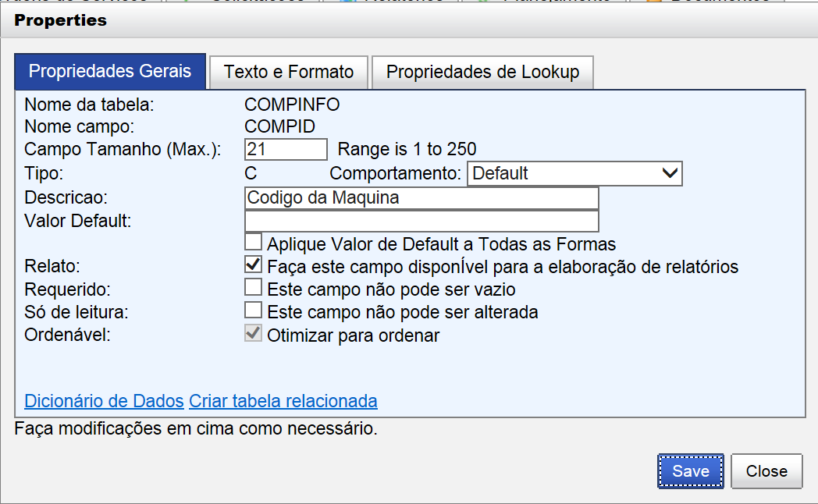Open the Propriedades de Lookup tab
The height and width of the screenshot is (504, 818).
(482, 72)
